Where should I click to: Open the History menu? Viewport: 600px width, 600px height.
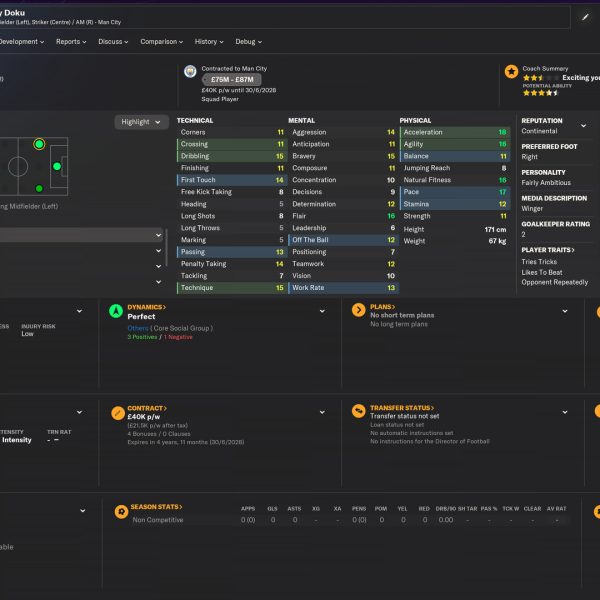(209, 42)
